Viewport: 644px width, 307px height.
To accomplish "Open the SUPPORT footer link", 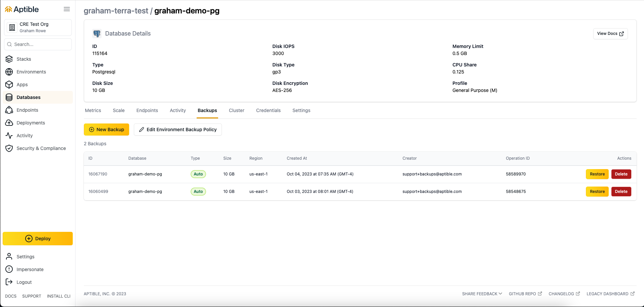I will tap(32, 296).
